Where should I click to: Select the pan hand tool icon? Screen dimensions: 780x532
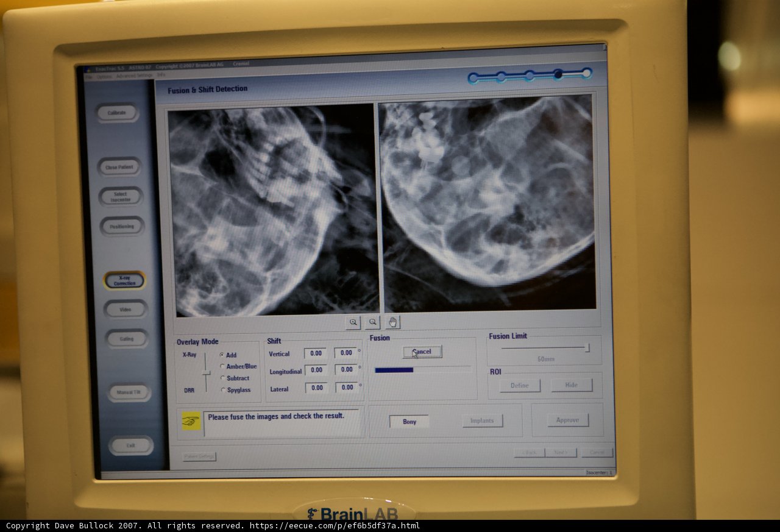pos(393,322)
